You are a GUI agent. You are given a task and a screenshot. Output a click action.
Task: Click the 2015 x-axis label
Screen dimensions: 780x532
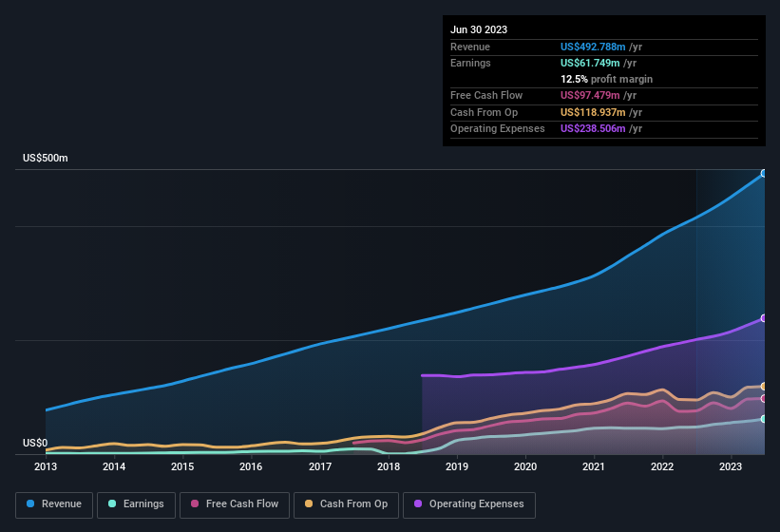182,466
